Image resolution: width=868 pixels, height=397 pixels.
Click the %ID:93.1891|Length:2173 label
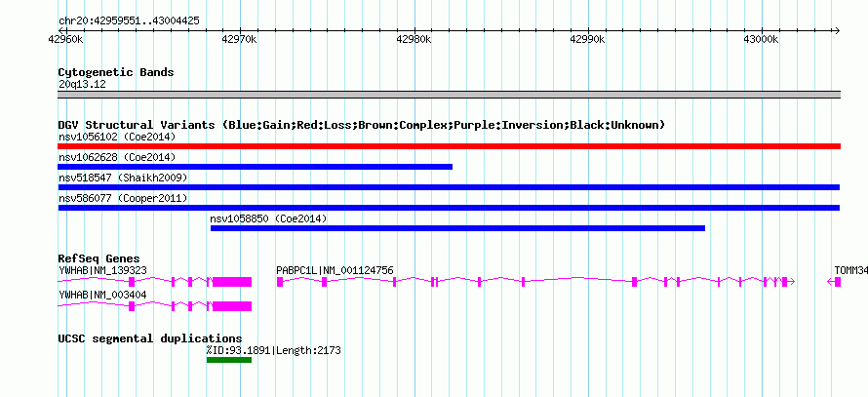[273, 350]
